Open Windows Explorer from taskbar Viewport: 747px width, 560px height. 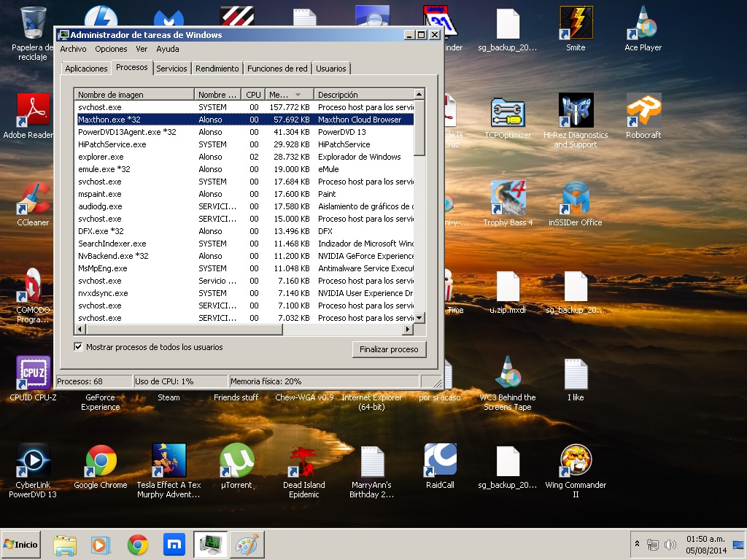65,545
